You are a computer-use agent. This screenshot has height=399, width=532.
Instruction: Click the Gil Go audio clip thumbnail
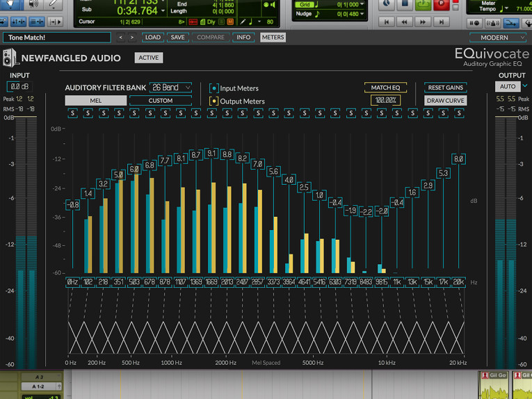(494, 385)
